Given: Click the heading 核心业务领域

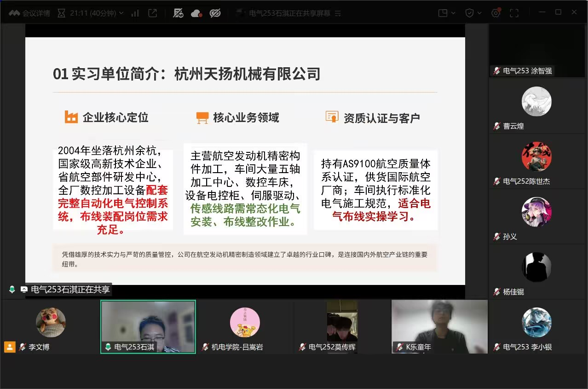Looking at the screenshot, I should coord(246,117).
